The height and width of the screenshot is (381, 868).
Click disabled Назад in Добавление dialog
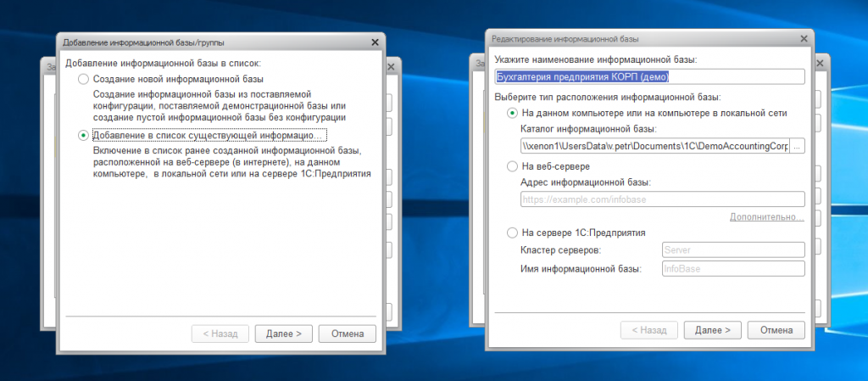220,334
